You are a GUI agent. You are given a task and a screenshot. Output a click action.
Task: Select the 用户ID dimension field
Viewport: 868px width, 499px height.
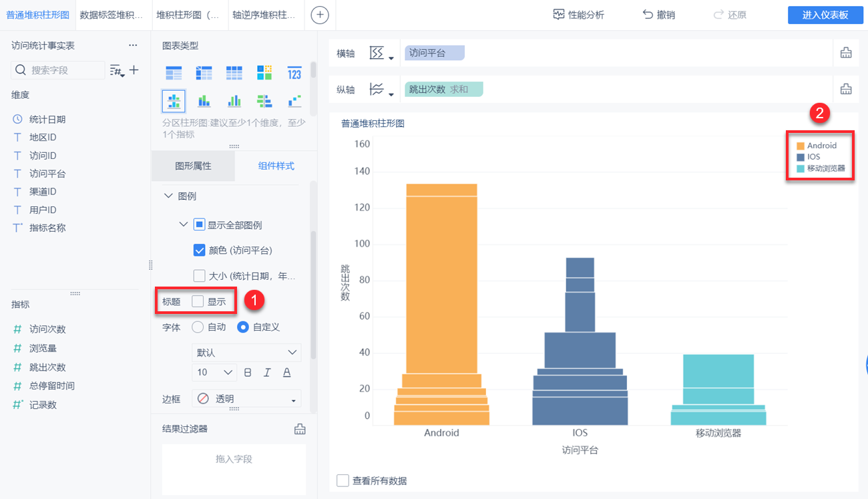coord(43,210)
